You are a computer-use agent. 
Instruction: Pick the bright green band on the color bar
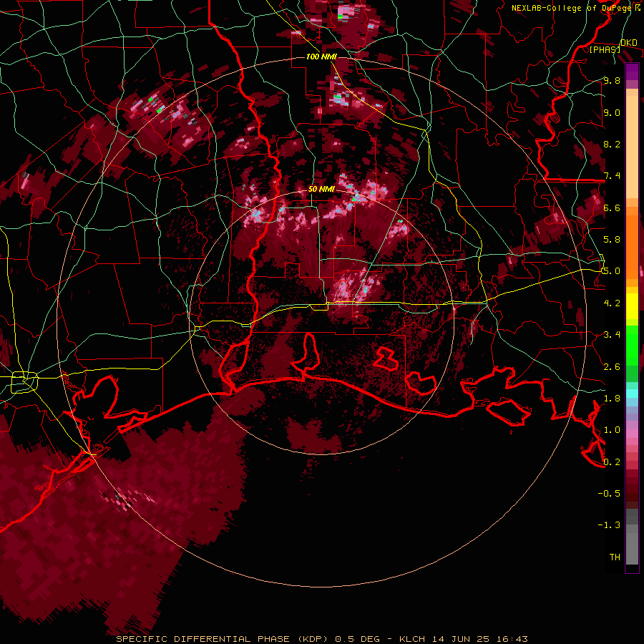(632, 345)
